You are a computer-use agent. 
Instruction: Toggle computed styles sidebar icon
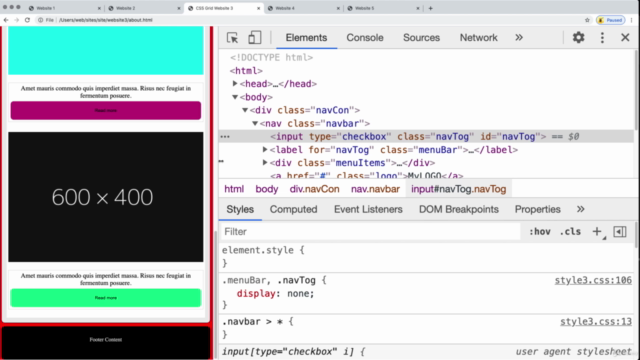click(x=620, y=232)
